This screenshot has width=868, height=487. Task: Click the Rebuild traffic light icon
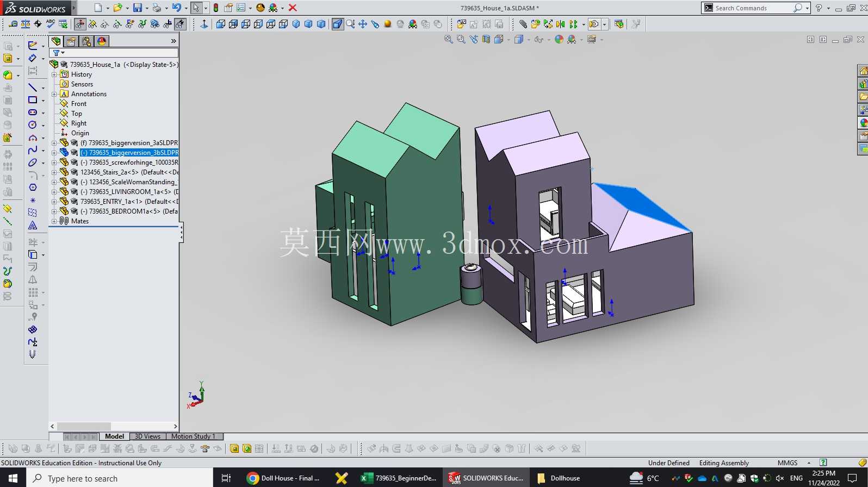(216, 8)
